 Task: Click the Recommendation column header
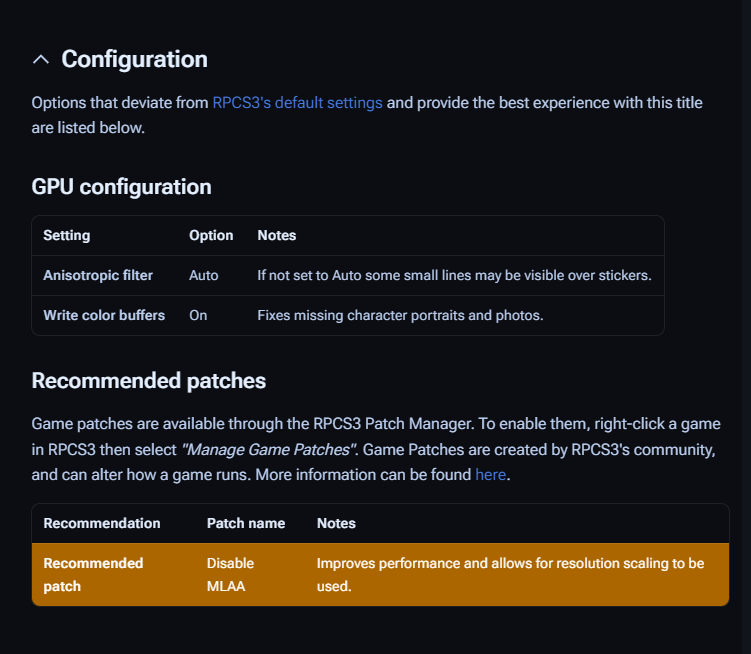coord(102,523)
